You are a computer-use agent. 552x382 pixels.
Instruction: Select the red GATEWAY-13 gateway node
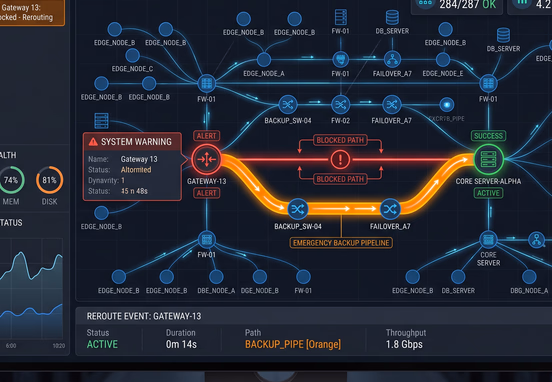(207, 159)
